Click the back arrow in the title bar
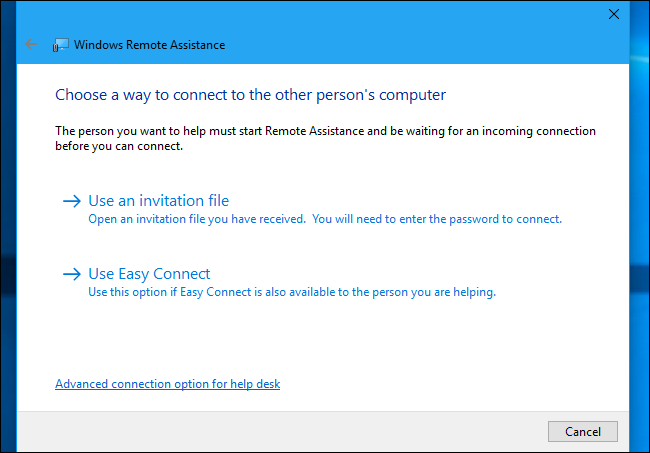Image resolution: width=650 pixels, height=453 pixels. (x=32, y=45)
